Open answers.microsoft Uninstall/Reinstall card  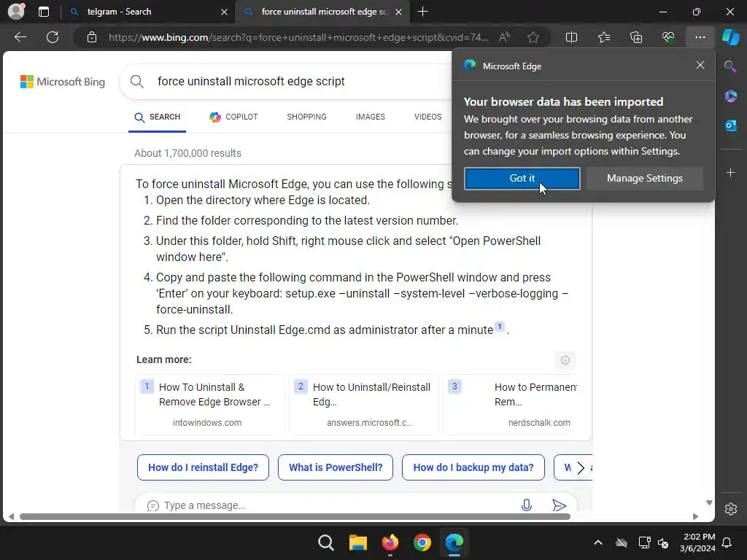(x=363, y=404)
